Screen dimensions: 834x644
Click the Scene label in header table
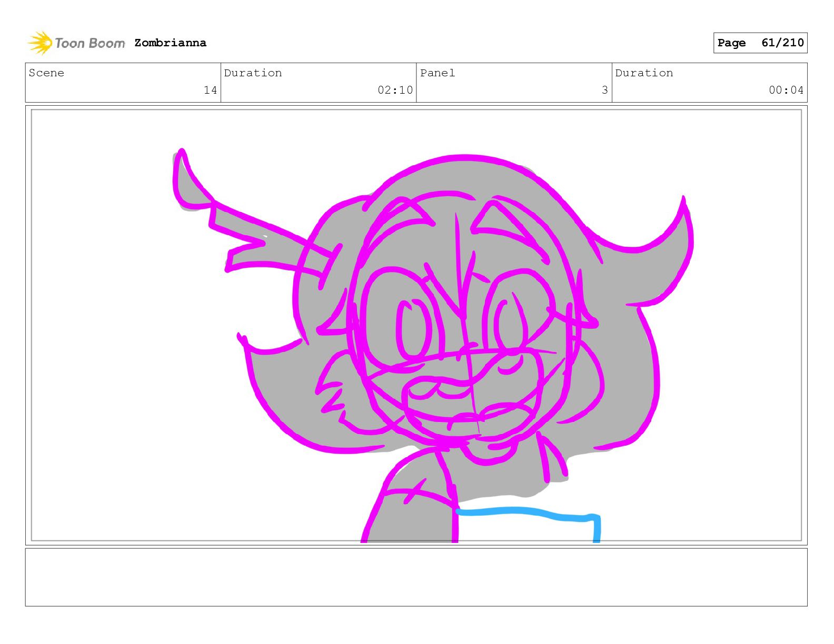click(x=46, y=73)
